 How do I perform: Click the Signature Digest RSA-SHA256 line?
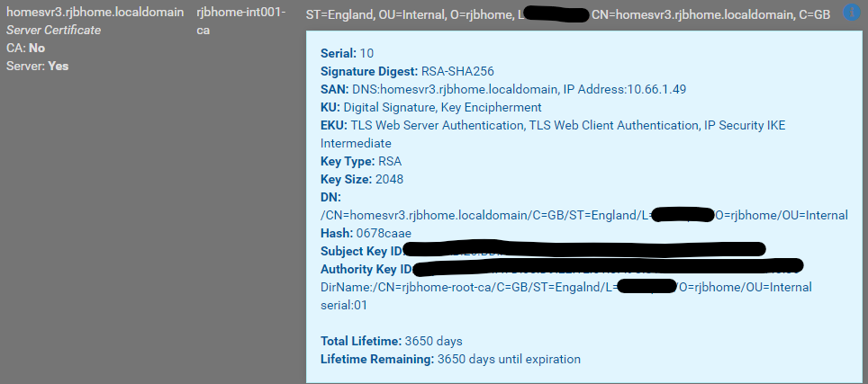407,71
